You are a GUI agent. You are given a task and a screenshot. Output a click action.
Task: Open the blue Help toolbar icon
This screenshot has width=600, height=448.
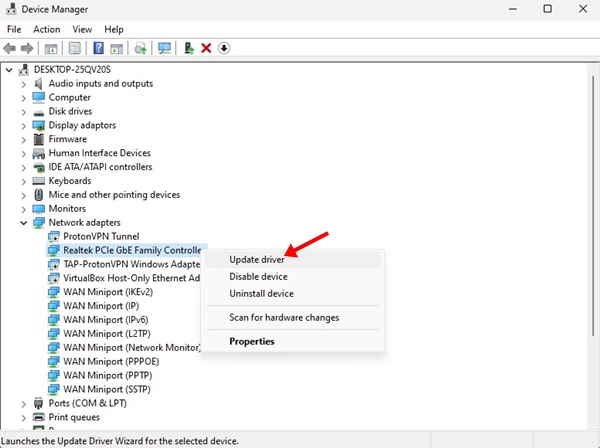pyautogui.click(x=98, y=48)
